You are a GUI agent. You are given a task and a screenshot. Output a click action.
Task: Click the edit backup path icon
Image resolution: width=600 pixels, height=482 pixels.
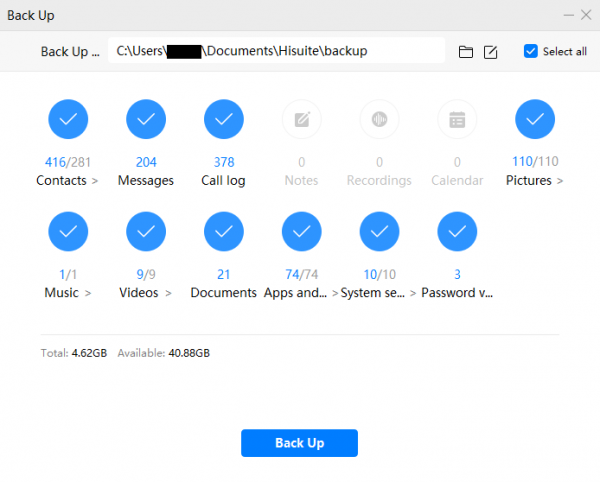coord(491,52)
